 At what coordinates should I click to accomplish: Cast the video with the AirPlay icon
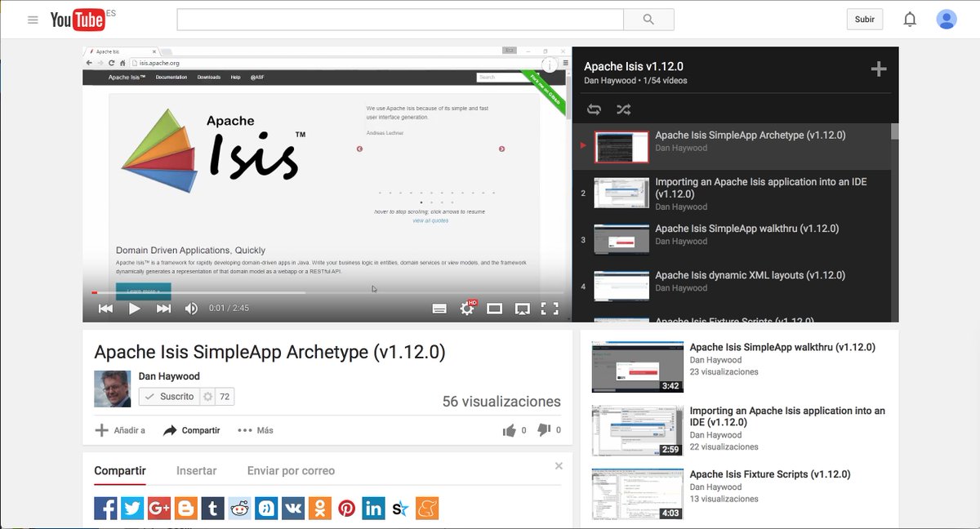pos(522,308)
